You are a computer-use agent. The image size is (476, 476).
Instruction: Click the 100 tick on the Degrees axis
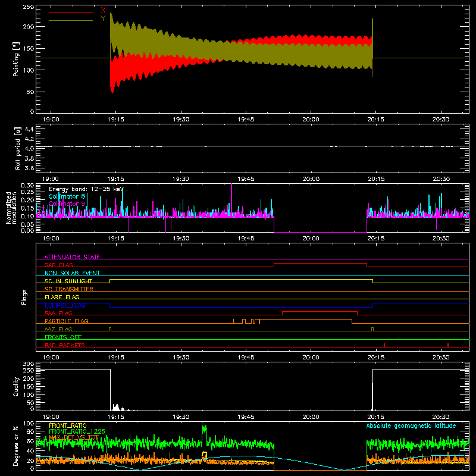(x=28, y=423)
